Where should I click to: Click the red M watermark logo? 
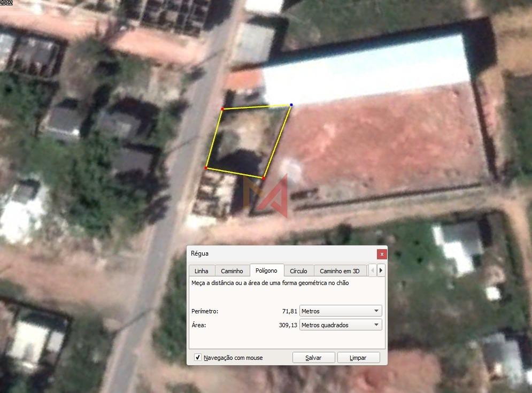[267, 196]
